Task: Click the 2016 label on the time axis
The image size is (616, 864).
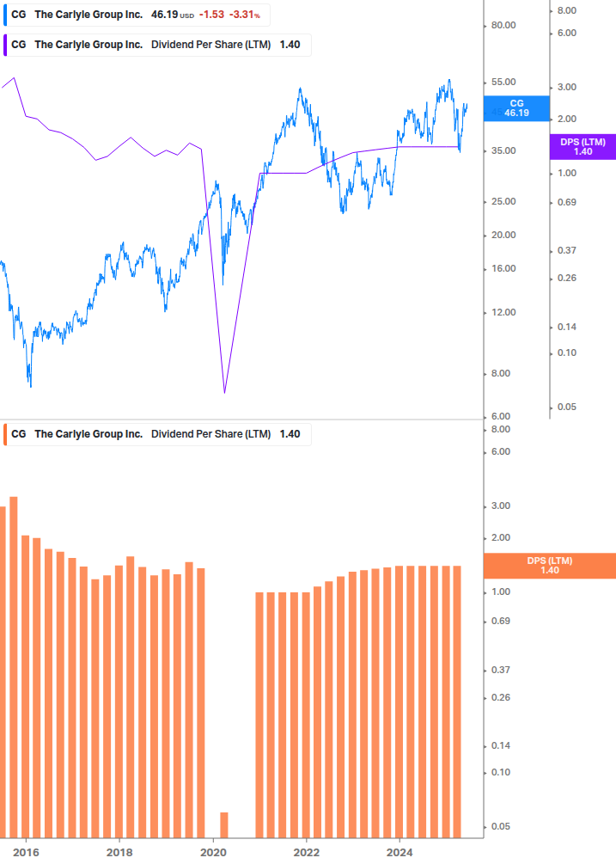Action: (x=26, y=853)
